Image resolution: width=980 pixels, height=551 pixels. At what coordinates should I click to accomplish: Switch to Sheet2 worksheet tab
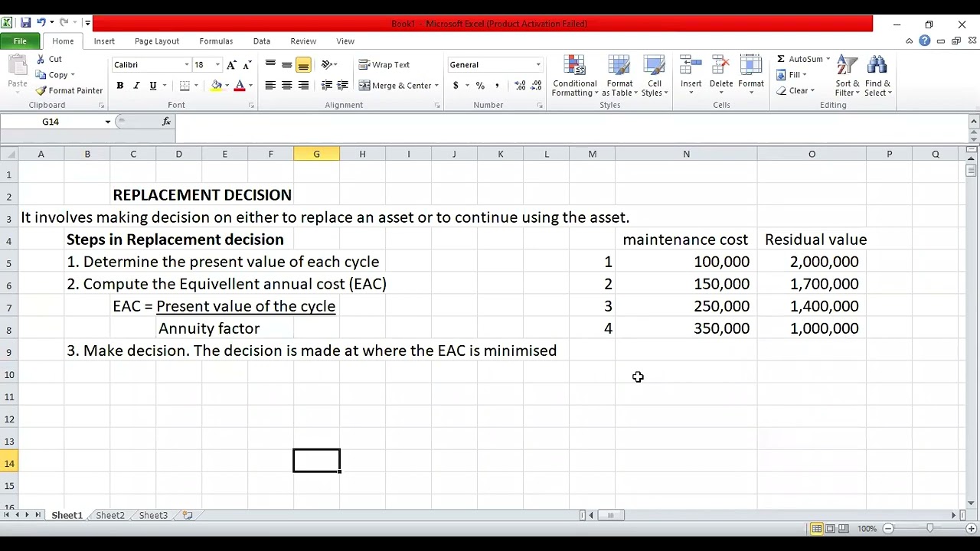pos(110,516)
